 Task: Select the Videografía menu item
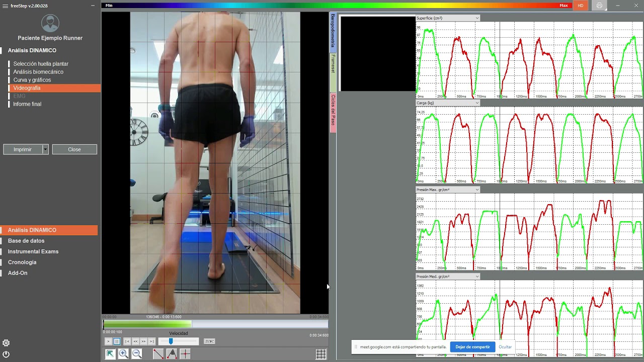point(54,88)
